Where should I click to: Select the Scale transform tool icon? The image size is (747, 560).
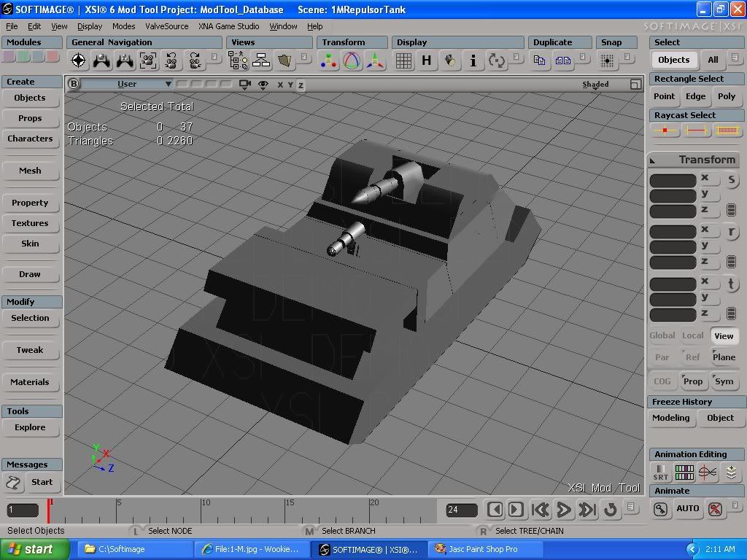[329, 61]
